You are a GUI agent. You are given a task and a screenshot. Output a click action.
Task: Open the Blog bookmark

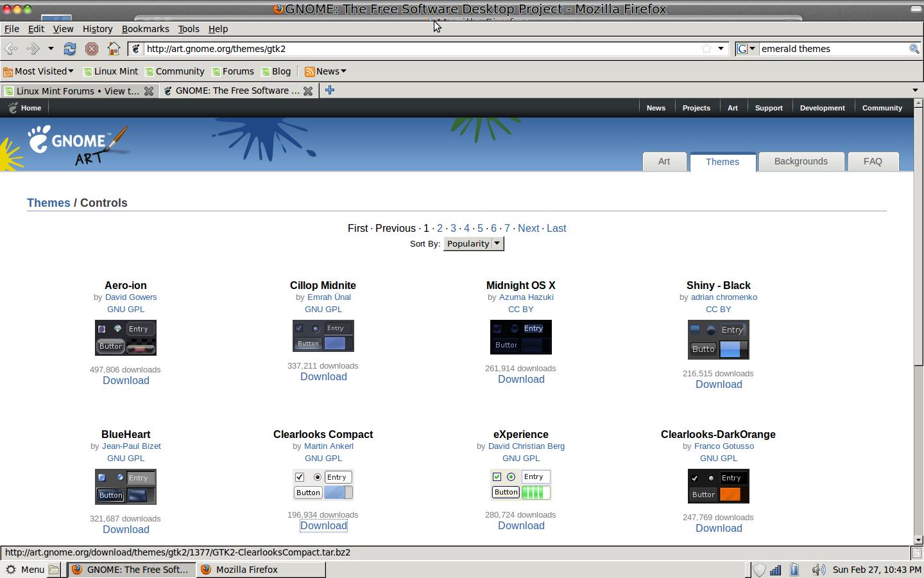click(276, 71)
